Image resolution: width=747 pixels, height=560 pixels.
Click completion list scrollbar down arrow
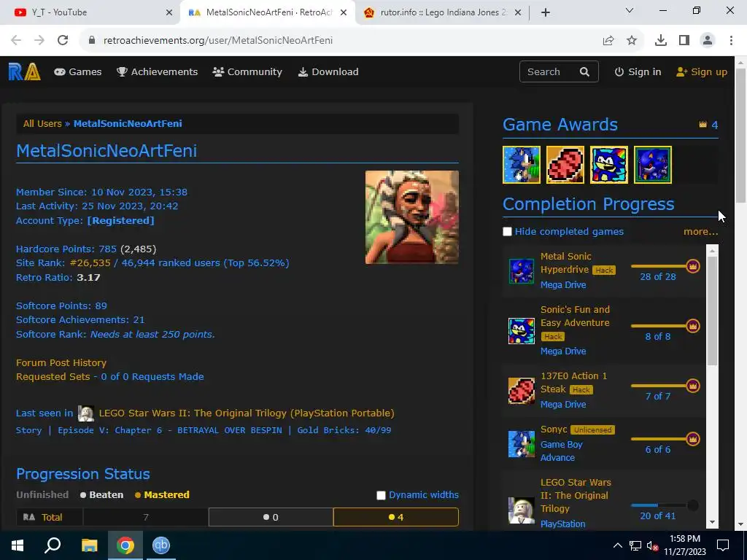point(712,522)
